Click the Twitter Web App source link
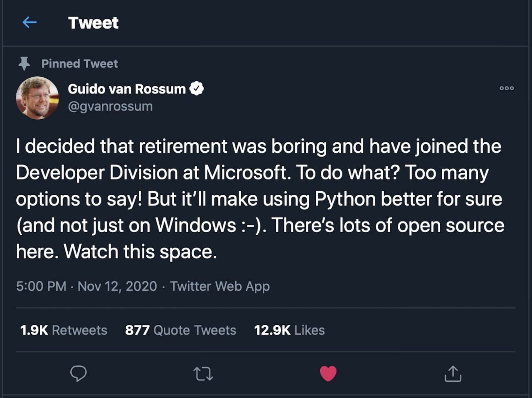Screen dimensions: 532x398 pyautogui.click(x=220, y=286)
